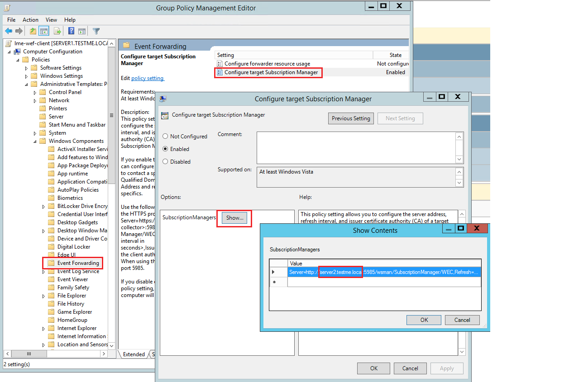The image size is (588, 382).
Task: Click the Back navigation arrow
Action: [x=9, y=31]
